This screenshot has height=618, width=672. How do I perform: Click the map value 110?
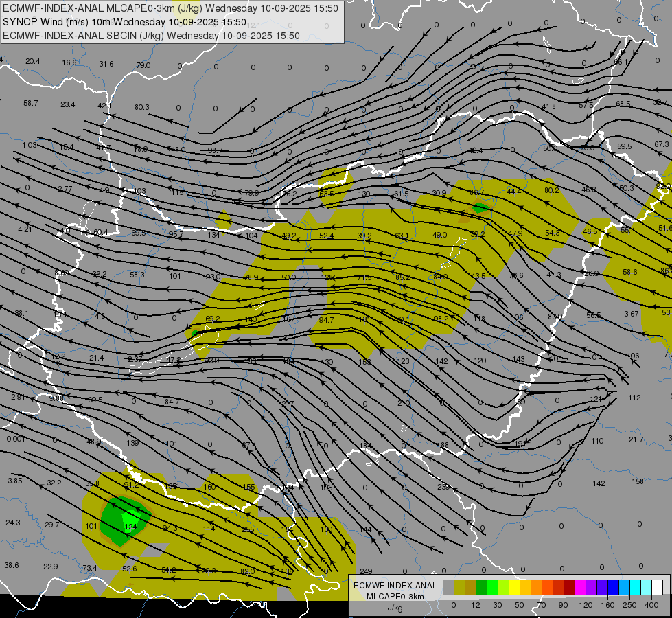(x=597, y=440)
